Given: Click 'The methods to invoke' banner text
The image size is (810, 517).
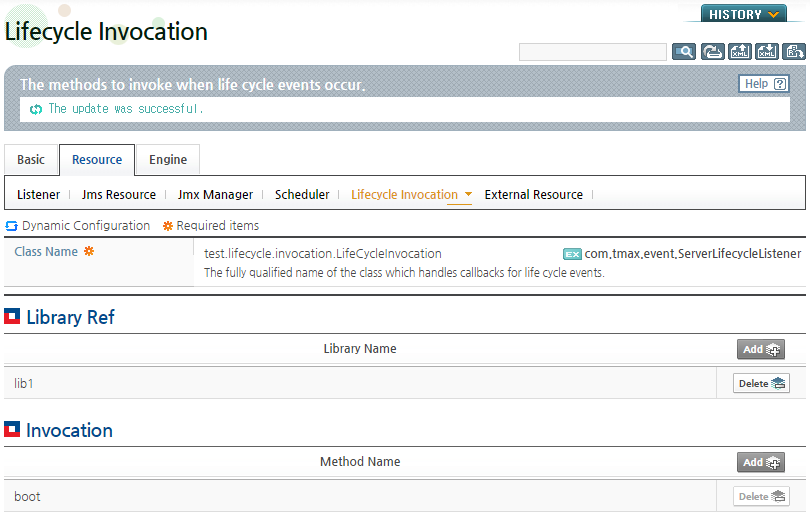Looking at the screenshot, I should tap(193, 84).
